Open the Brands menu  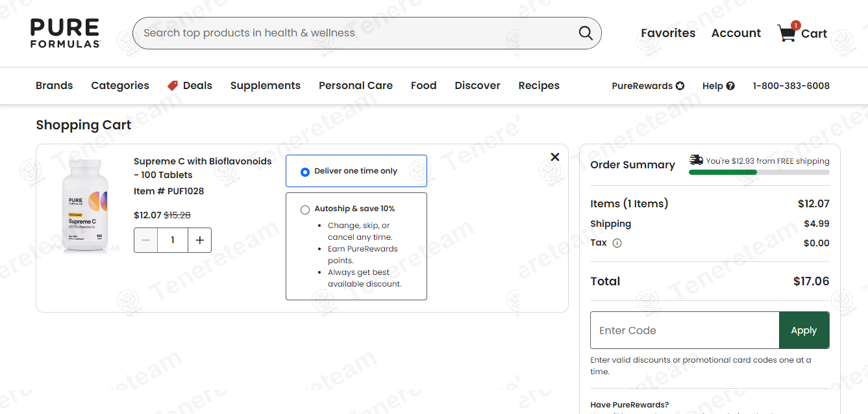pyautogui.click(x=55, y=86)
